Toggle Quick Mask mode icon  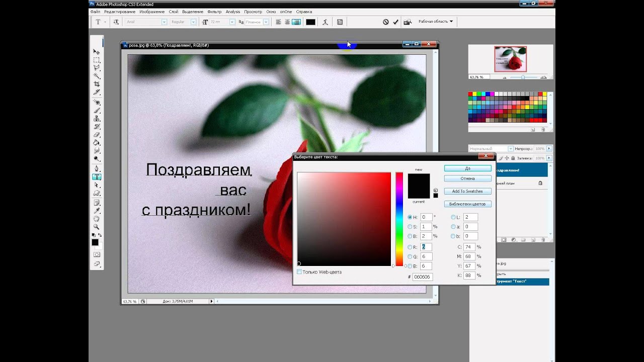tap(96, 255)
